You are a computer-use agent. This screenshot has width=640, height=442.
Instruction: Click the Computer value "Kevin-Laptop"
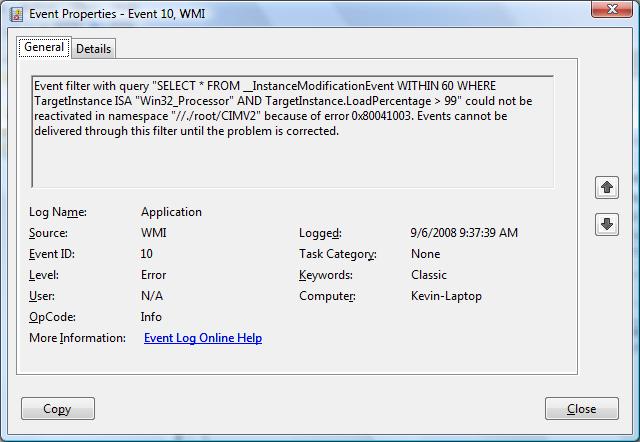click(447, 296)
